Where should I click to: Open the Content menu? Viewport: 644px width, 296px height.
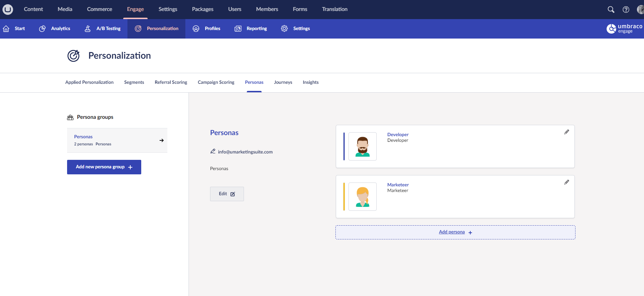click(33, 9)
